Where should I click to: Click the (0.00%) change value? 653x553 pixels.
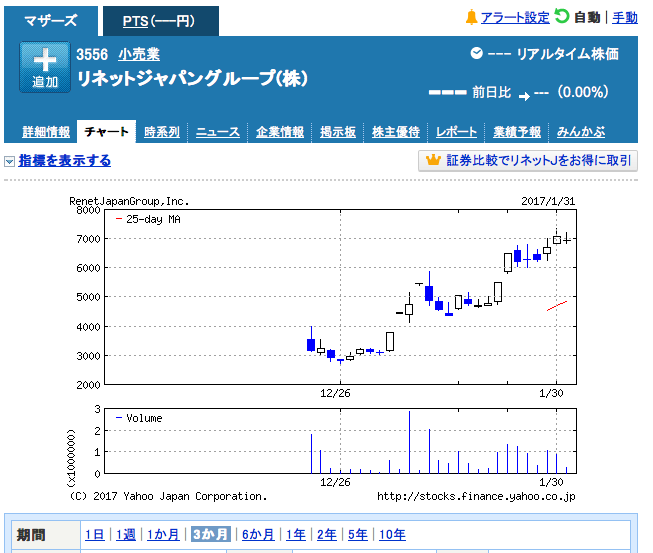pyautogui.click(x=583, y=92)
